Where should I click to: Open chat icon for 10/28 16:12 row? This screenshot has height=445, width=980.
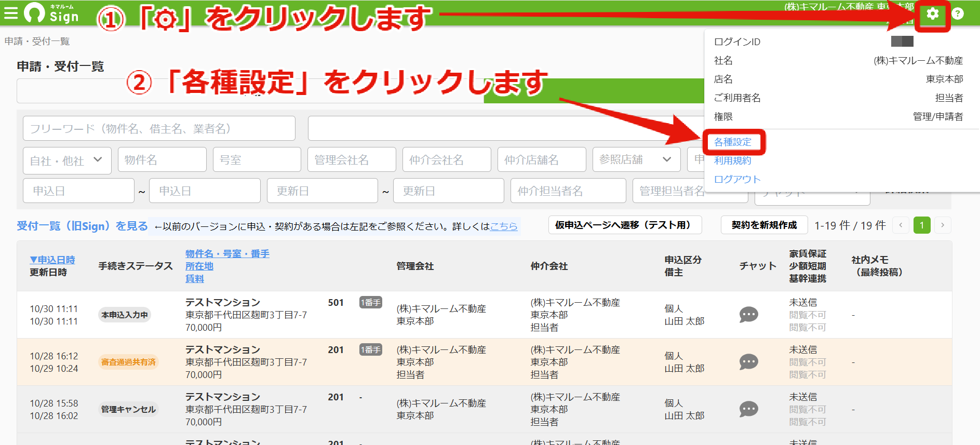coord(748,362)
